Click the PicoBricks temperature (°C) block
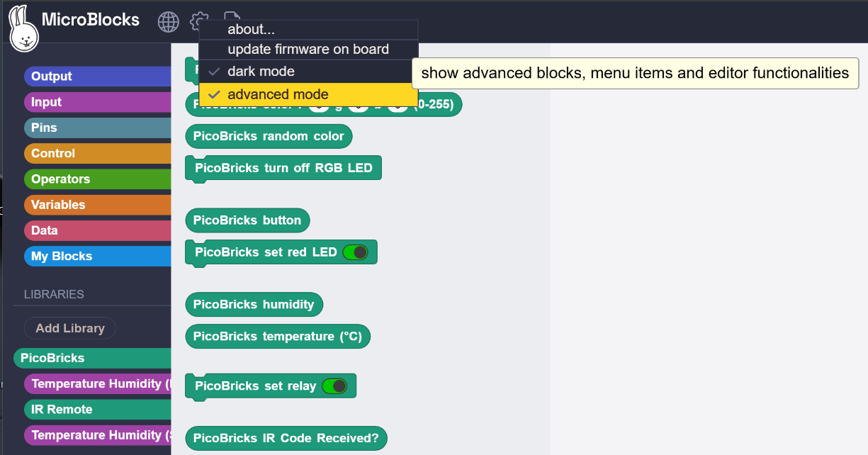 [x=278, y=336]
